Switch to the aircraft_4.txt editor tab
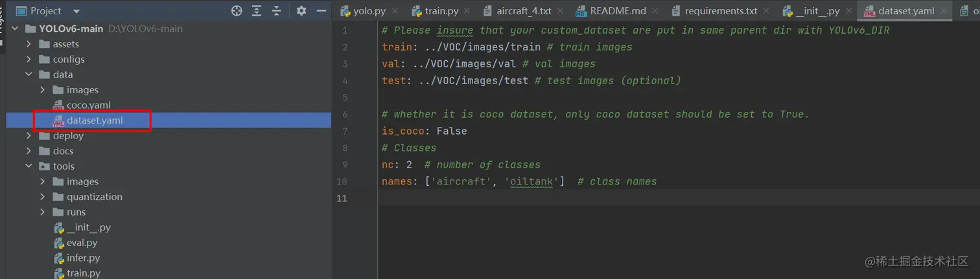Viewport: 980px width, 279px height. pos(523,11)
